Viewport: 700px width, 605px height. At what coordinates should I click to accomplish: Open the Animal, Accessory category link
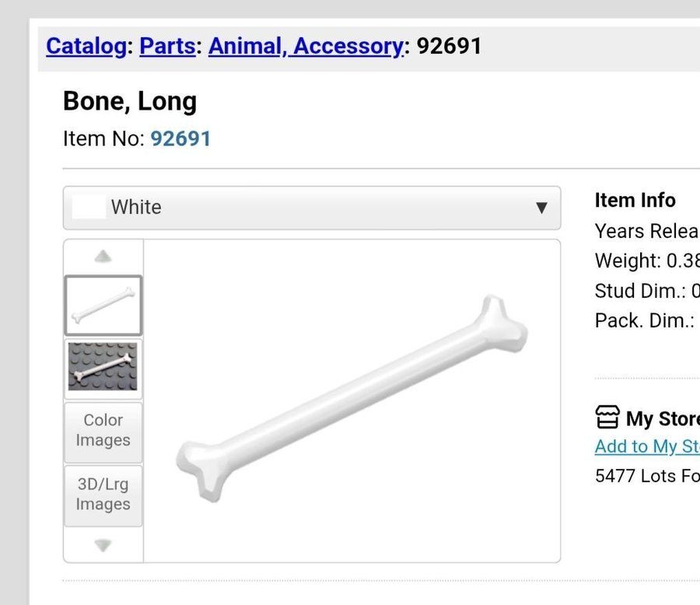point(306,46)
